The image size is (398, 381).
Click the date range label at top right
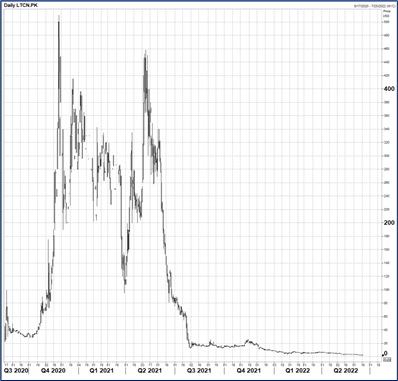374,6
